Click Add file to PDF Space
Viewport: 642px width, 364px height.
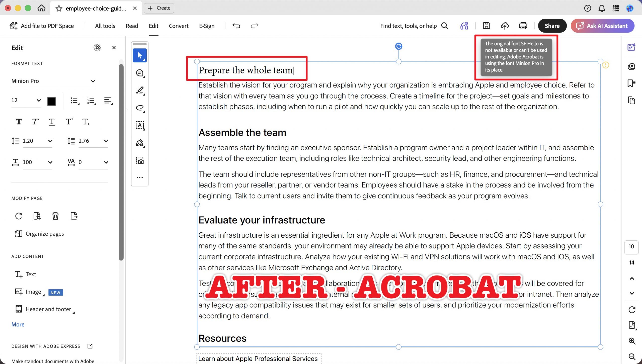tap(42, 26)
